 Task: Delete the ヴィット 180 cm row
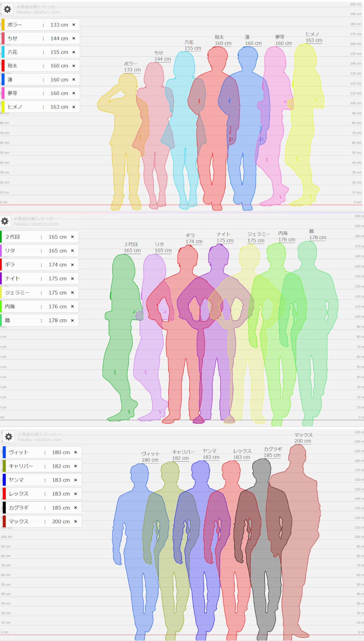(75, 452)
